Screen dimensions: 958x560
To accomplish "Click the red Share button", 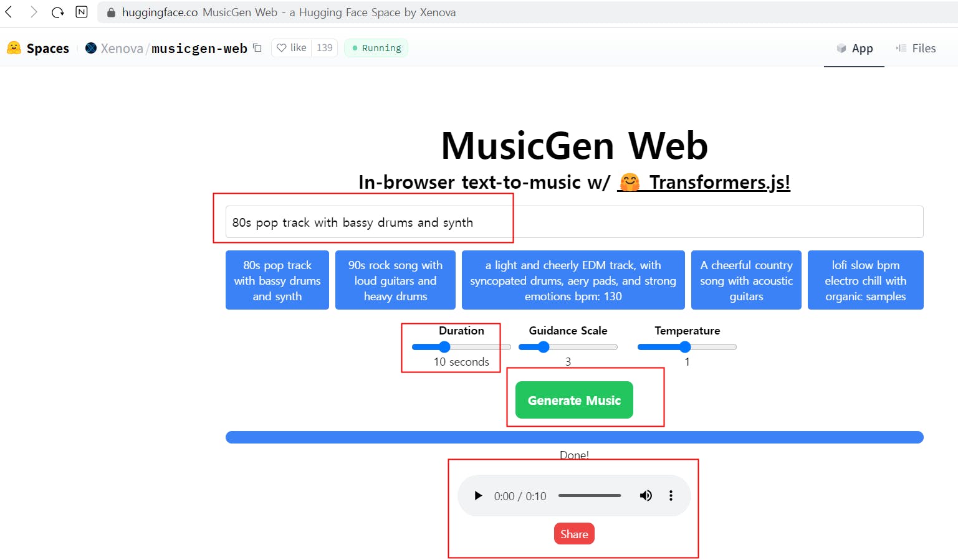I will pos(574,534).
